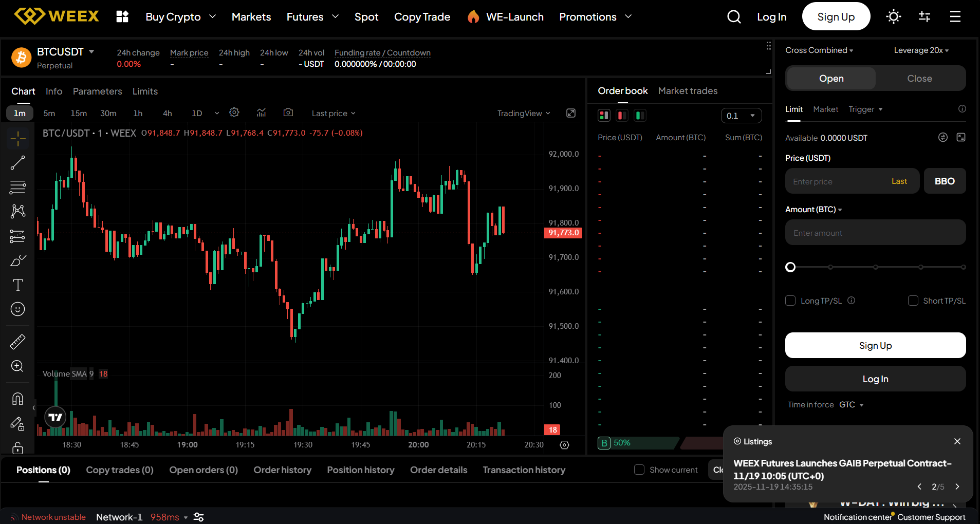
Task: Click the ruler measure tool
Action: [x=17, y=342]
